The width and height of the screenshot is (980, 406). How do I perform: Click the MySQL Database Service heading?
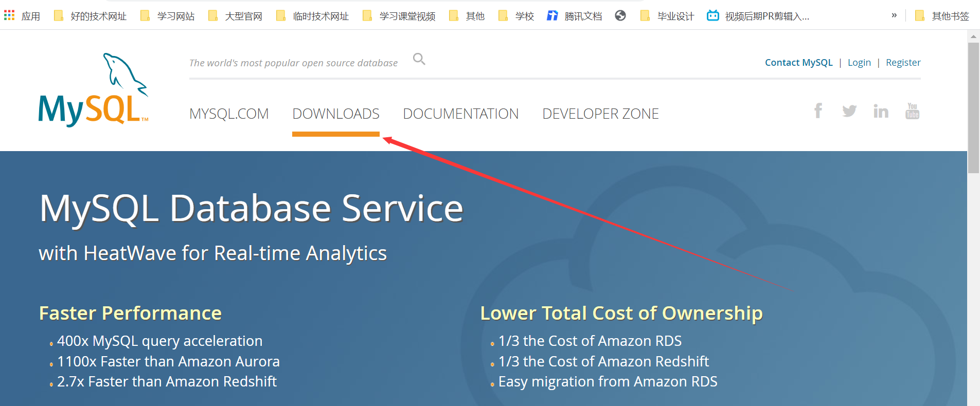coord(252,209)
